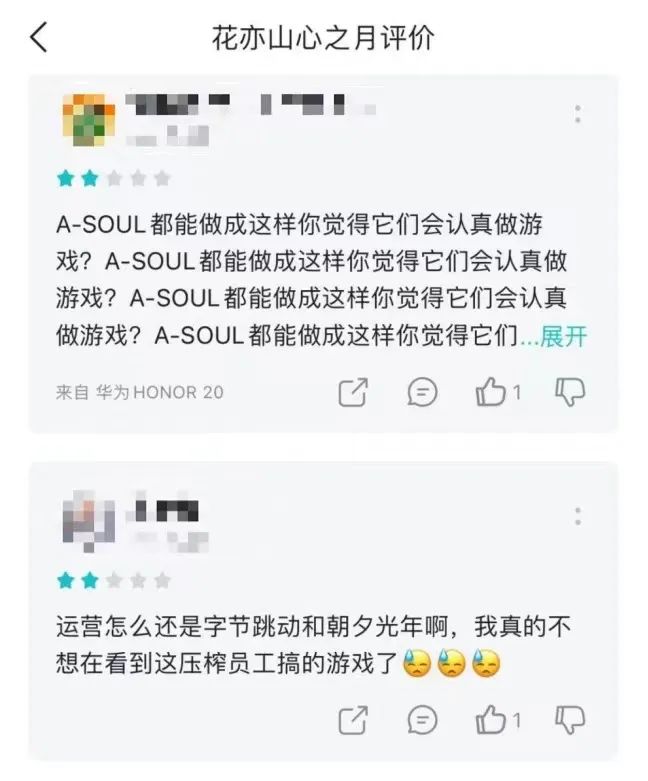Open first reviewer's pixelated green avatar
The image size is (648, 781).
pyautogui.click(x=89, y=120)
